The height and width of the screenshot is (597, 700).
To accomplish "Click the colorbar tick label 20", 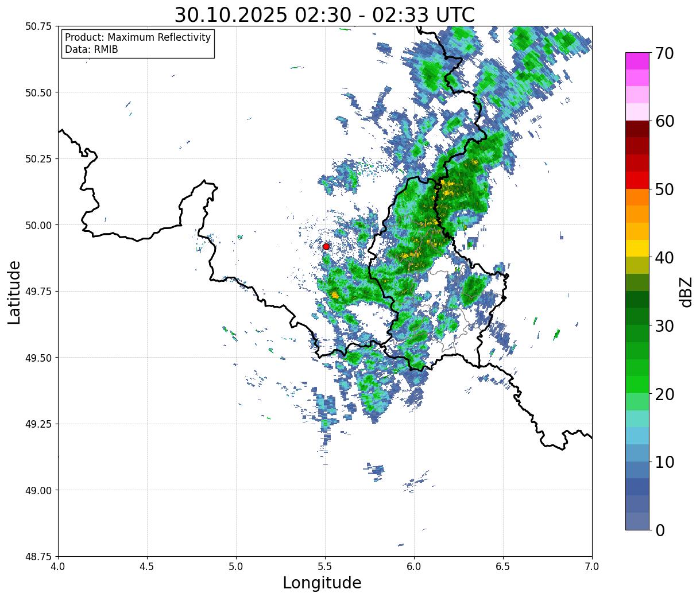I will (664, 394).
